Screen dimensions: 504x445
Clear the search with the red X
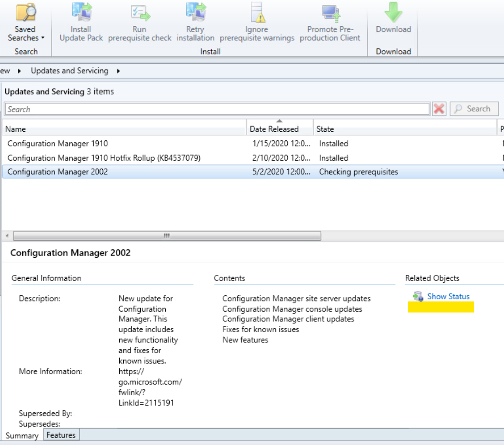pyautogui.click(x=439, y=109)
